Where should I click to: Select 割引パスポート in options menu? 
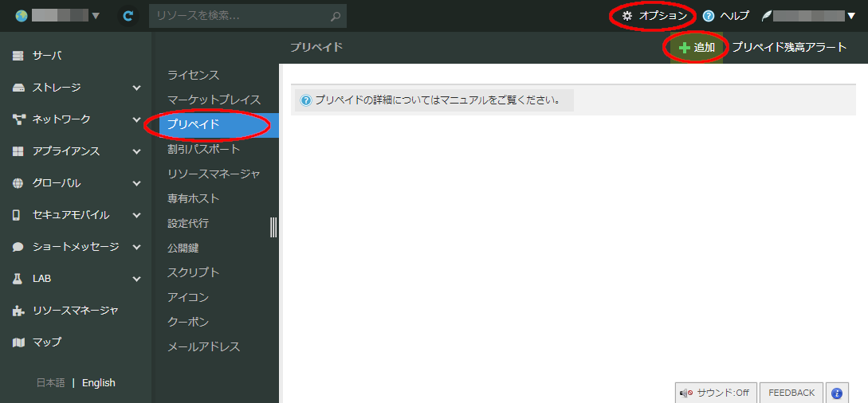coord(203,149)
